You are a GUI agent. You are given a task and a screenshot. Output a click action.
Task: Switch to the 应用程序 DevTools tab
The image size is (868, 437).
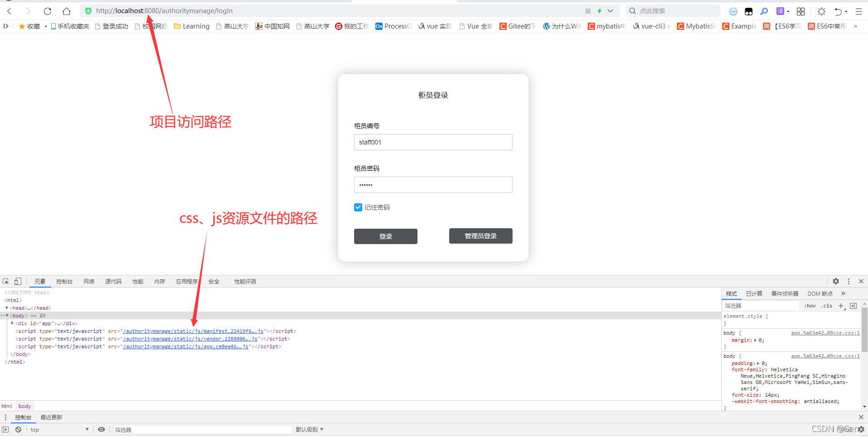[187, 282]
